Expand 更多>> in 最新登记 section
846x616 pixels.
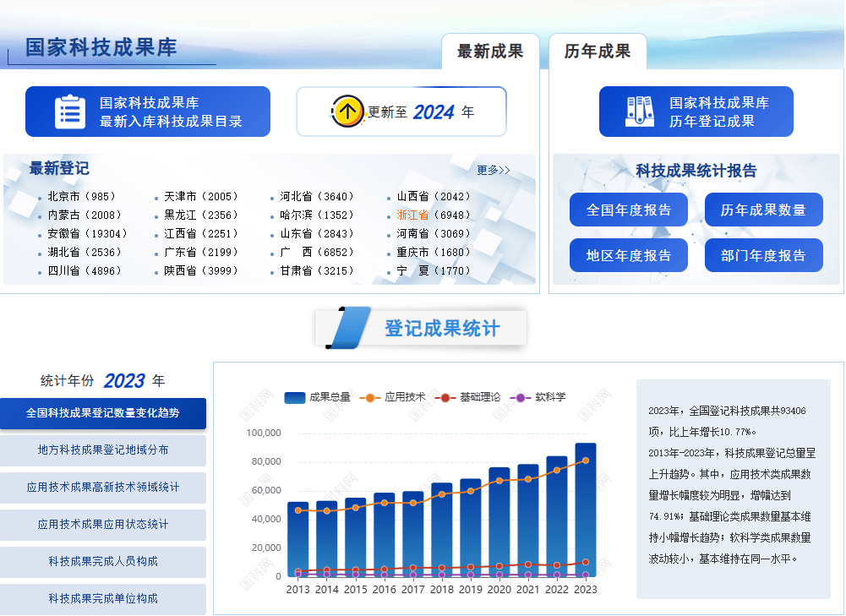point(493,170)
